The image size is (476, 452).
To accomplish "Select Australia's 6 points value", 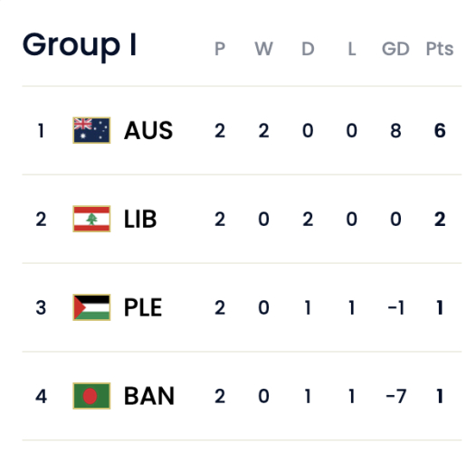I will coord(440,130).
